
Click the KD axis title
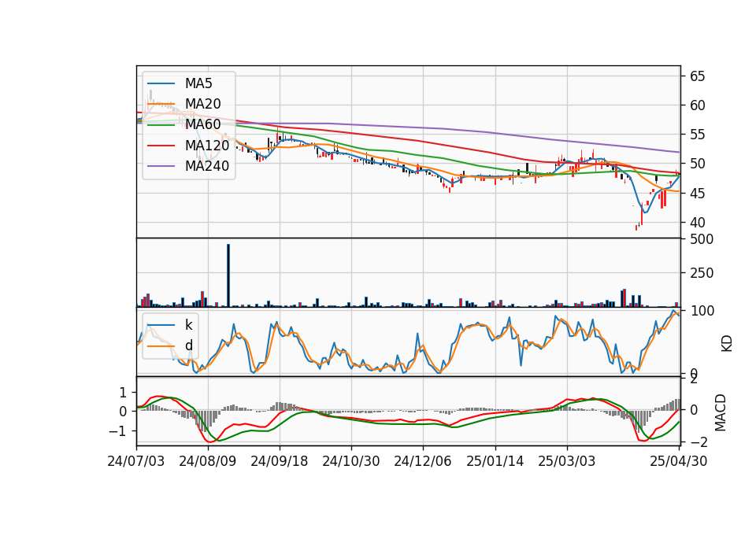pyautogui.click(x=727, y=343)
